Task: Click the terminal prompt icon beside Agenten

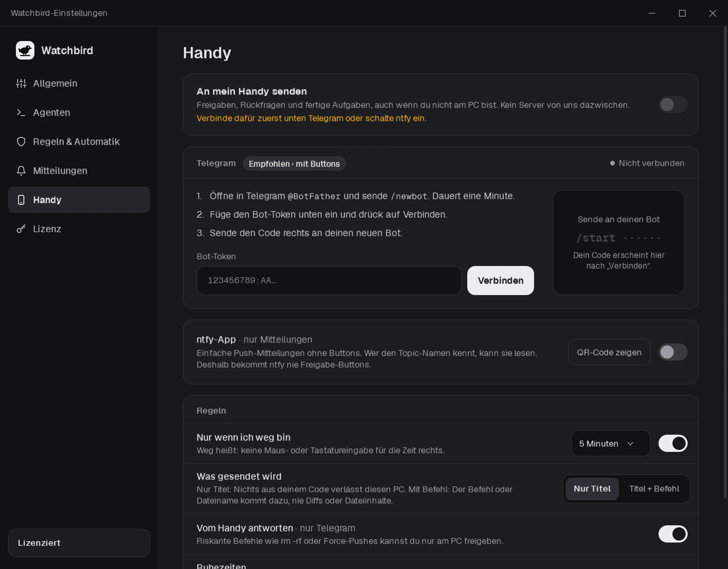Action: tap(21, 112)
